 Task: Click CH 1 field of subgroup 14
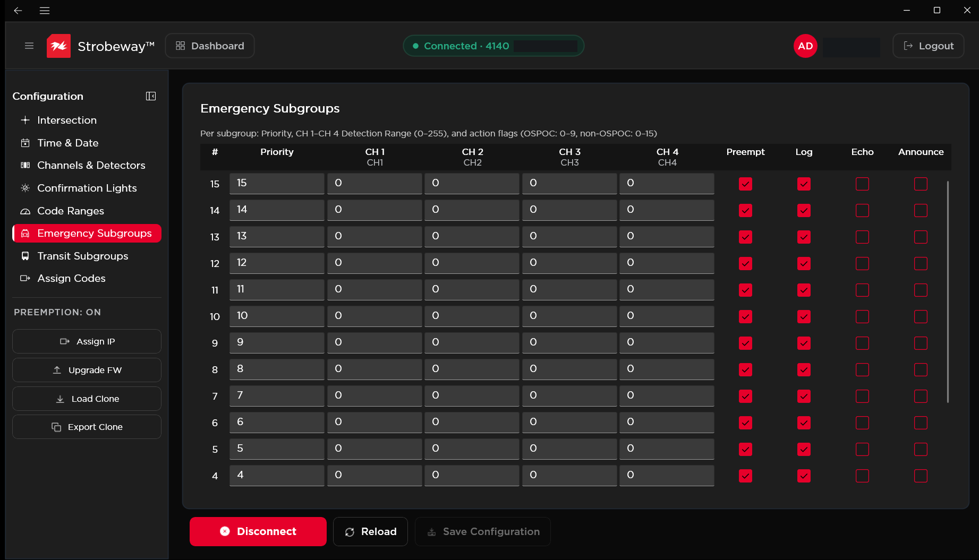click(x=374, y=210)
